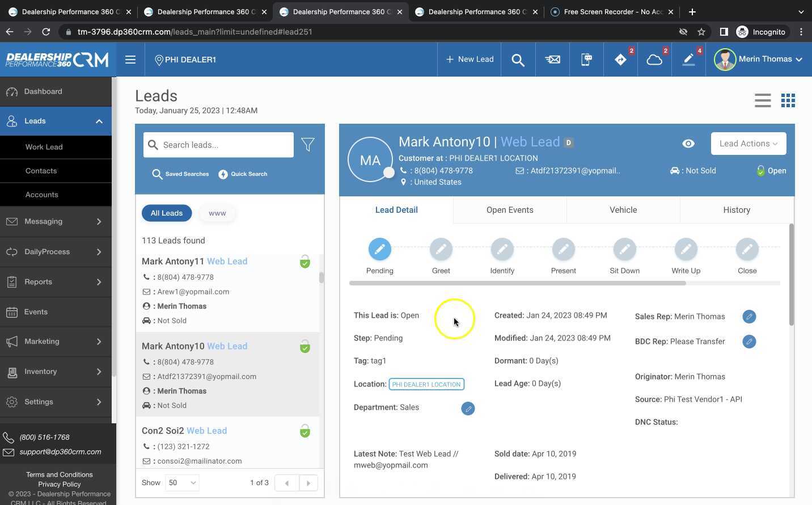Image resolution: width=812 pixels, height=505 pixels.
Task: Switch to the Open Events tab
Action: coord(510,210)
